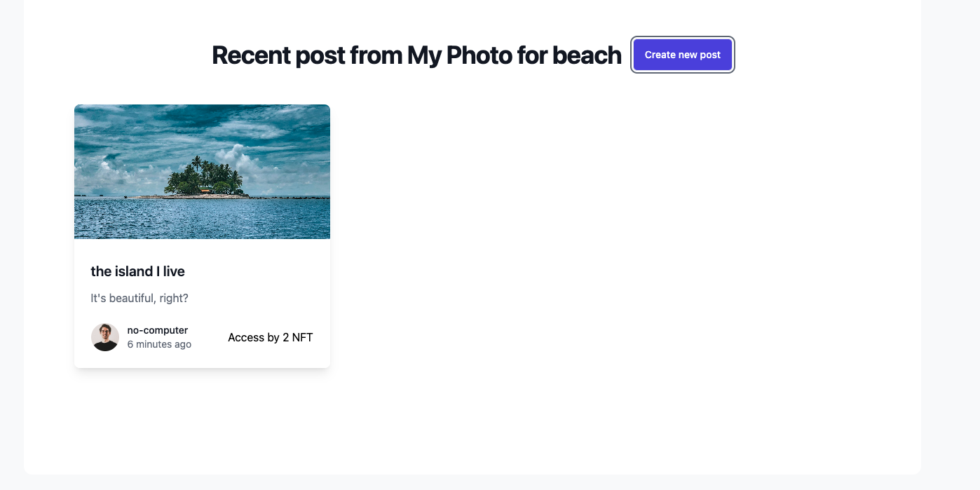This screenshot has width=980, height=490.
Task: Click the word 'Recent' in the heading
Action: tap(250, 55)
